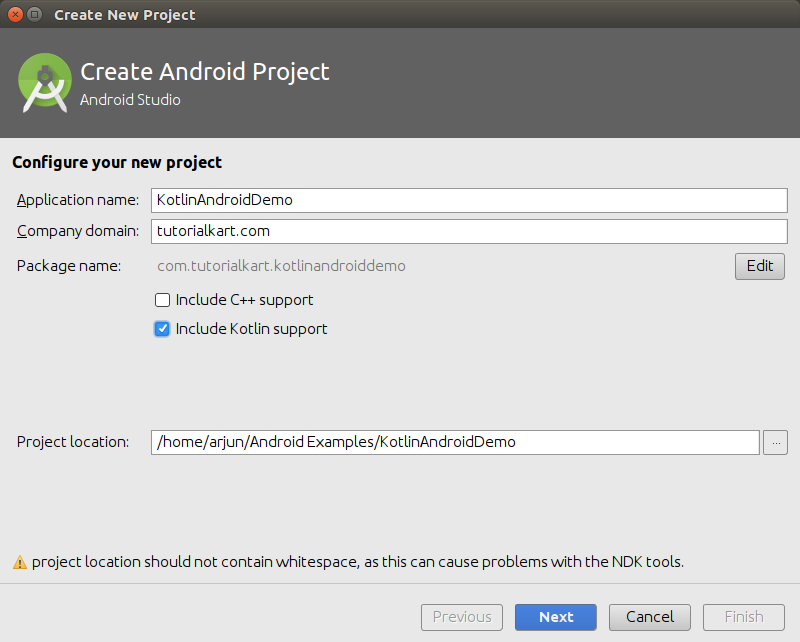Click the 'Package name:' label

69,266
